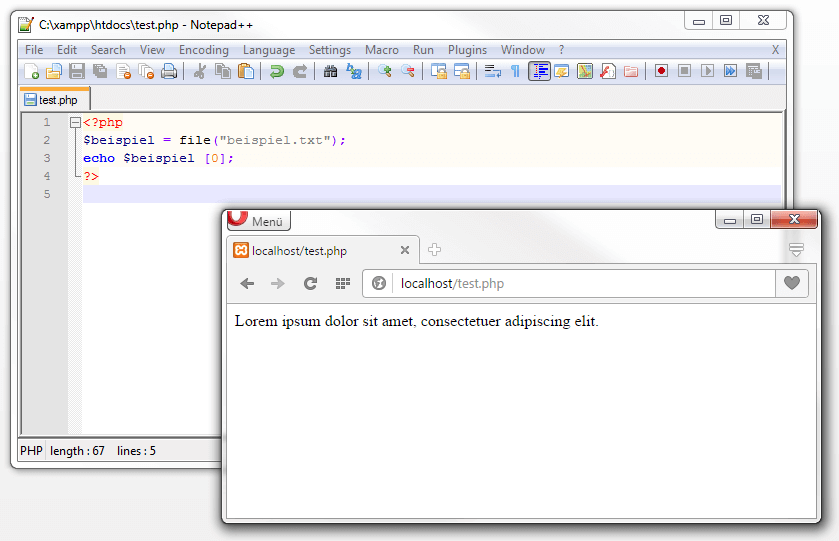Click the New file toolbar icon

tap(32, 71)
